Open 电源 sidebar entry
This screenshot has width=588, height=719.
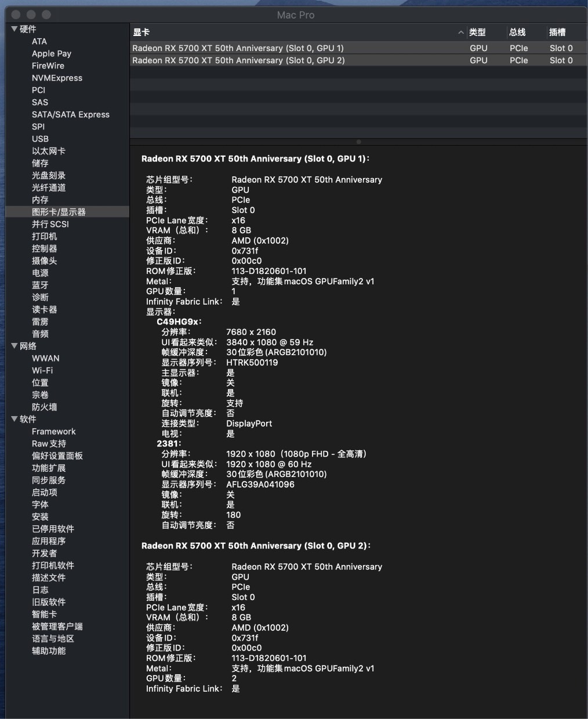click(x=40, y=273)
